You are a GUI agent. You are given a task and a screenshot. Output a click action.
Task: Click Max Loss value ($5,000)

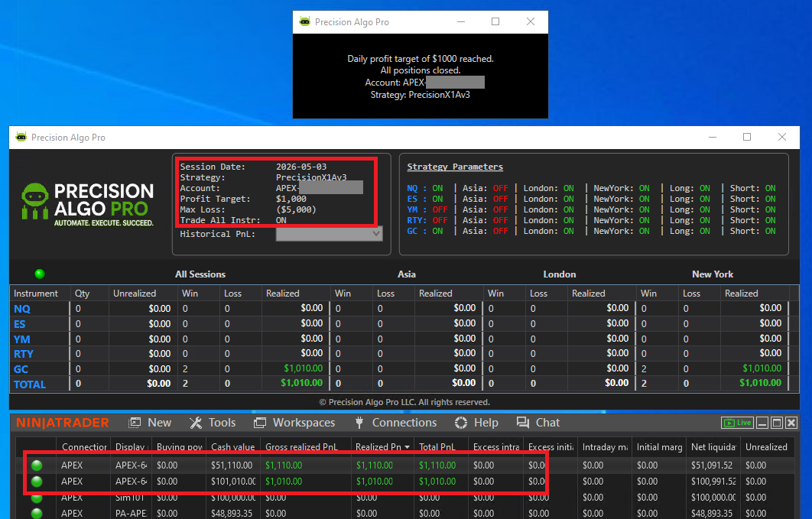pos(296,209)
